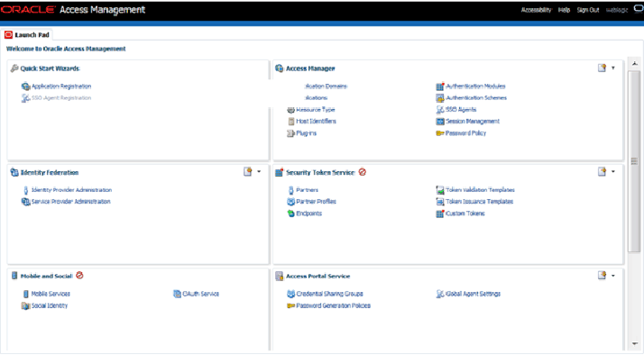Click Sign Out in the header
Viewport: 644px width, 355px height.
point(588,10)
